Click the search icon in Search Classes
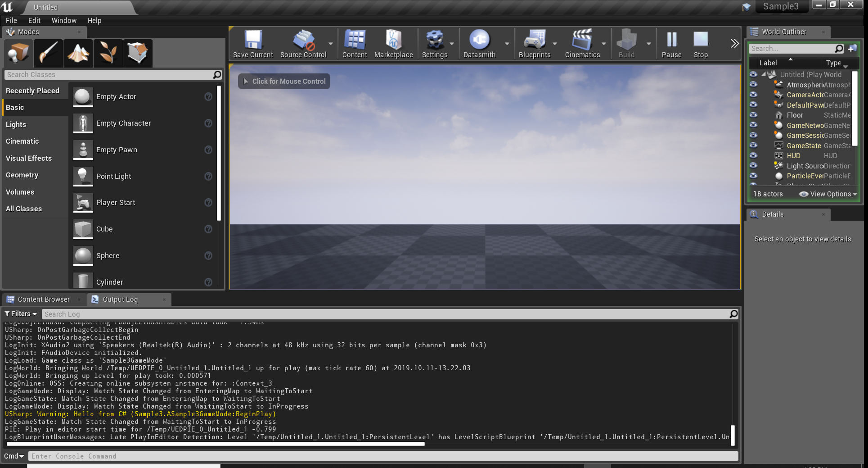 [x=217, y=75]
